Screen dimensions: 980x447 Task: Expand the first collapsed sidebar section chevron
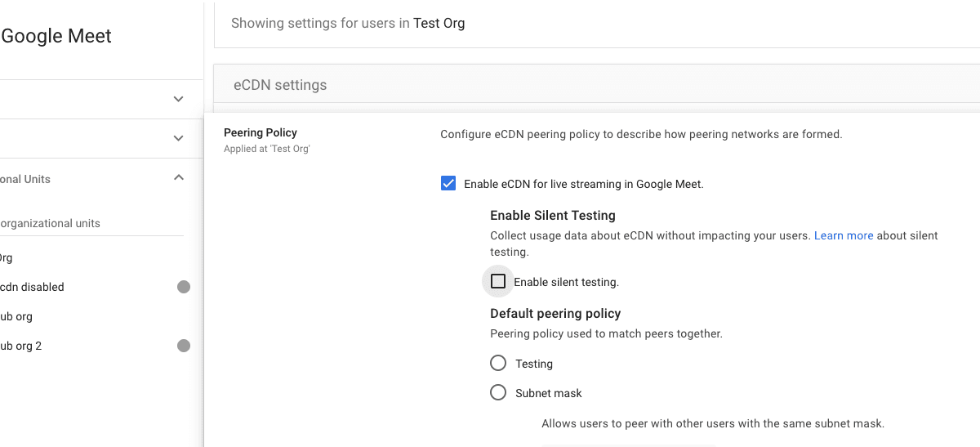(179, 99)
